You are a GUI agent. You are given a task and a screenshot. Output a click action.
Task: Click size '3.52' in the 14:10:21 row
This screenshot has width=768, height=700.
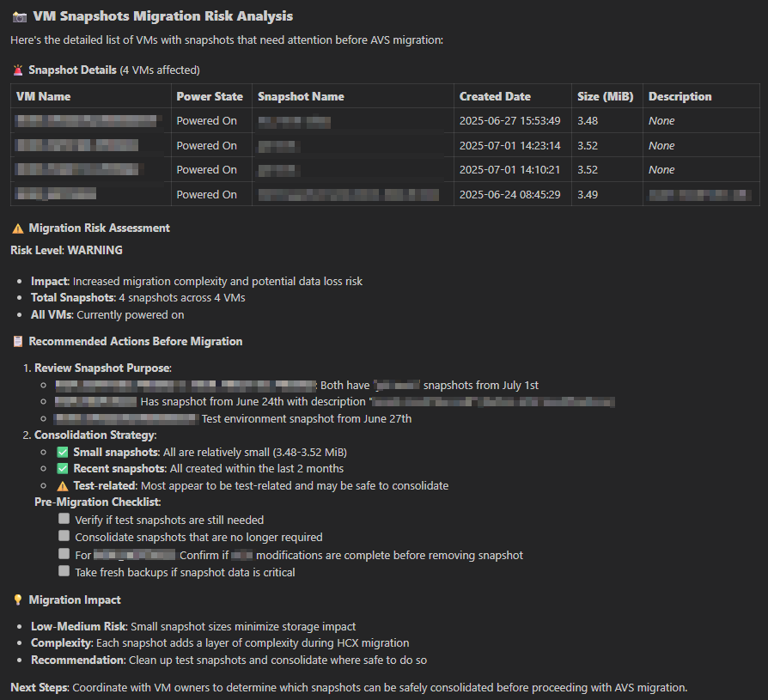tap(588, 170)
